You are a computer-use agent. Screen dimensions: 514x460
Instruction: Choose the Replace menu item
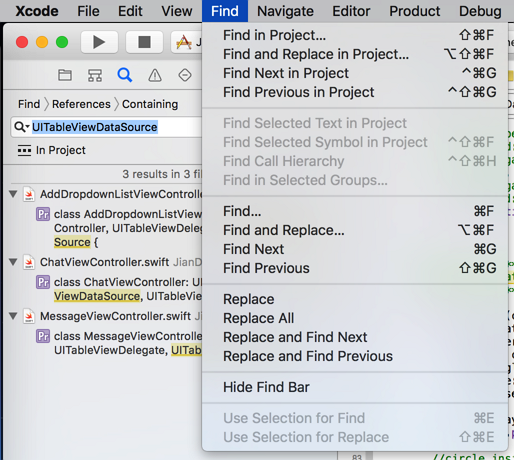[x=355, y=299]
